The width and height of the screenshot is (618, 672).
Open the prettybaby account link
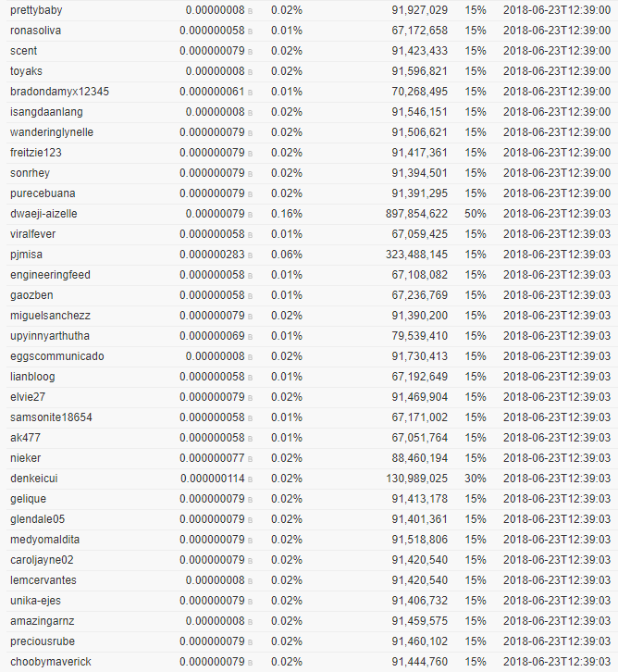(x=36, y=10)
